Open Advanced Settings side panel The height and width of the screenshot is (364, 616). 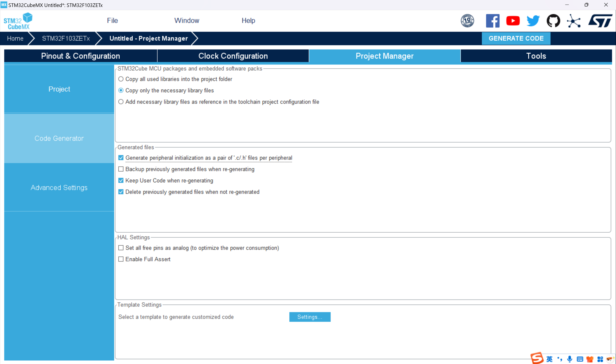click(x=59, y=187)
